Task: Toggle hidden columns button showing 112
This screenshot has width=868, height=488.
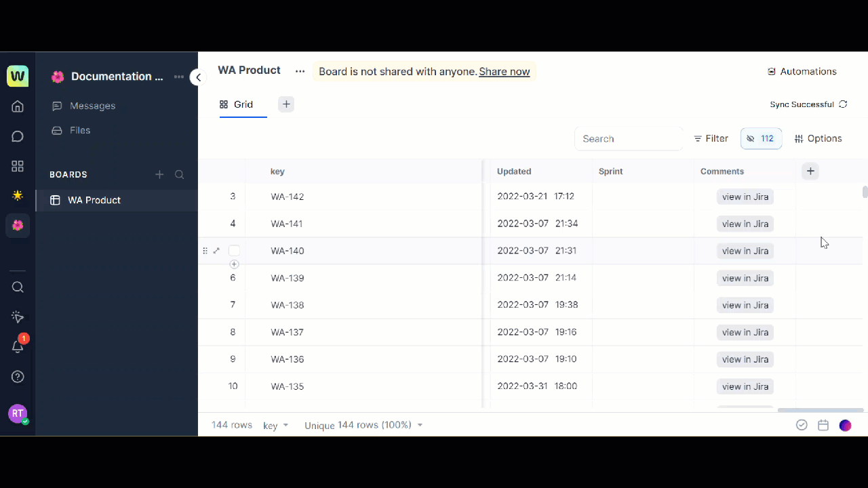Action: tap(761, 138)
